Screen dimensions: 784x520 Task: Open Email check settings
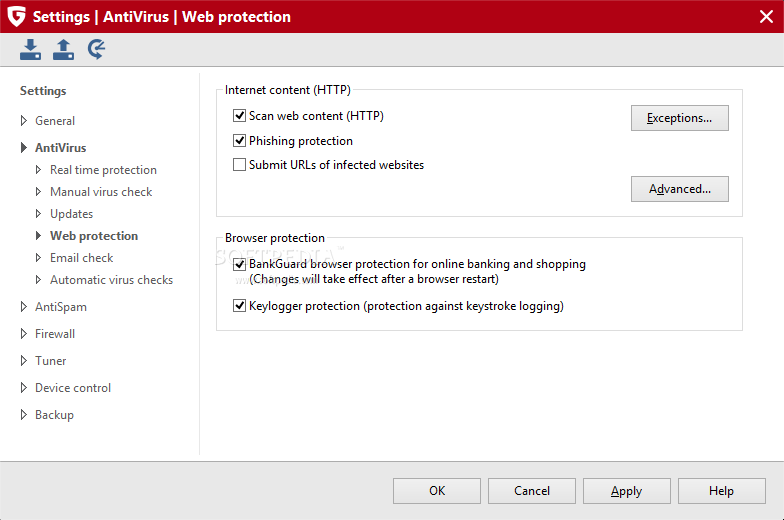(x=82, y=258)
